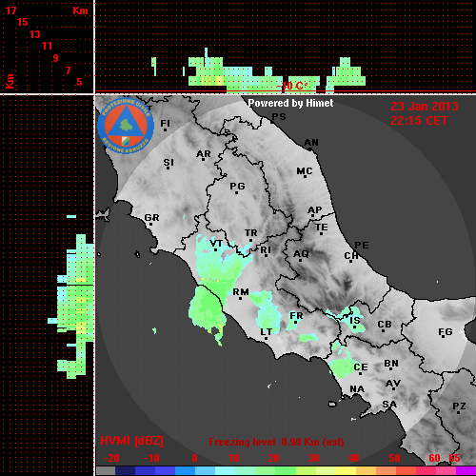Viewport: 476px width, 476px height.
Task: Click the 13 km altitude scale label
Action: click(x=35, y=34)
